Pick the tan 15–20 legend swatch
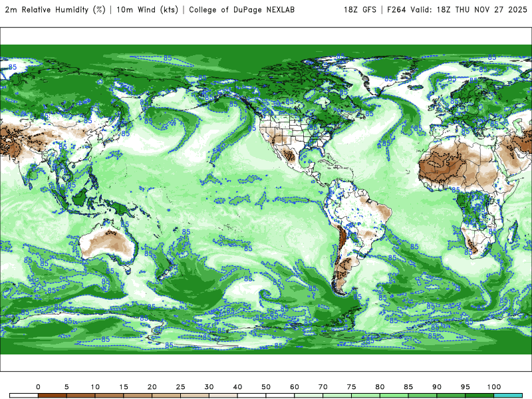 (138, 396)
